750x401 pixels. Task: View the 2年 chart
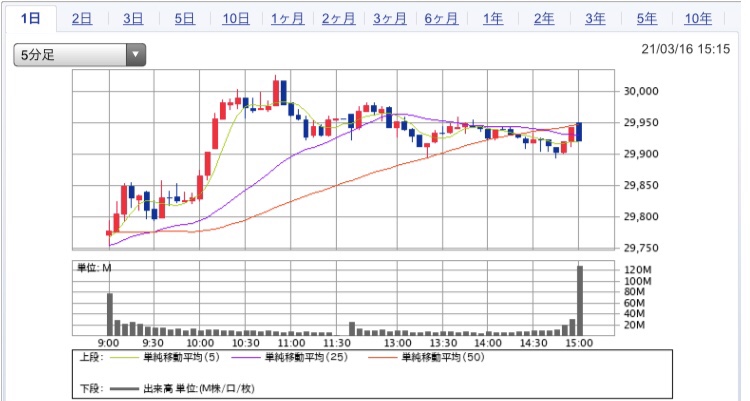[x=544, y=19]
